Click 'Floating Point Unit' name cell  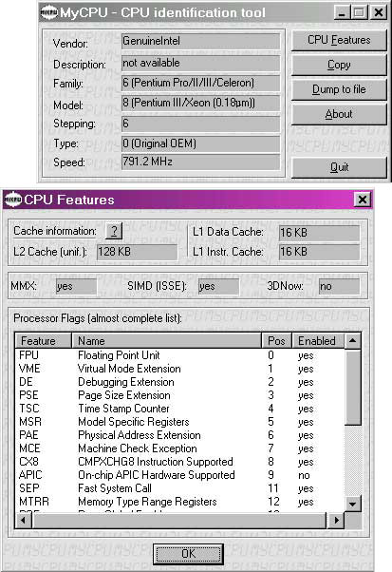119,355
